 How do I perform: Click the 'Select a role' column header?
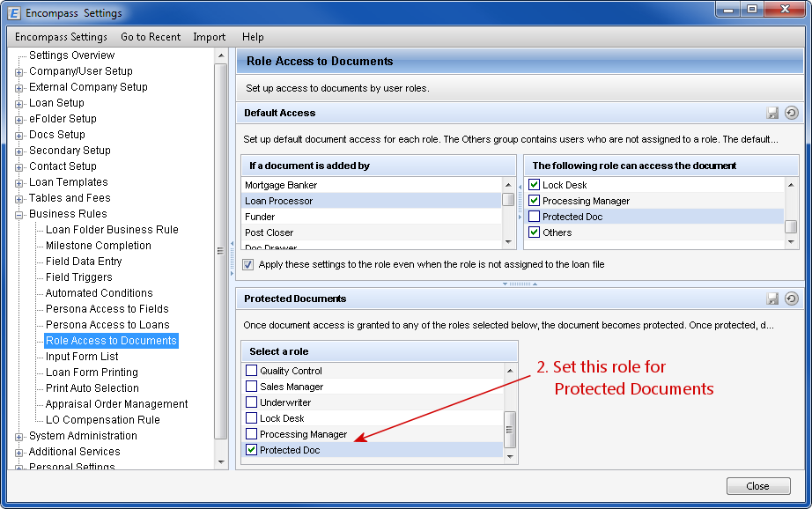point(380,351)
